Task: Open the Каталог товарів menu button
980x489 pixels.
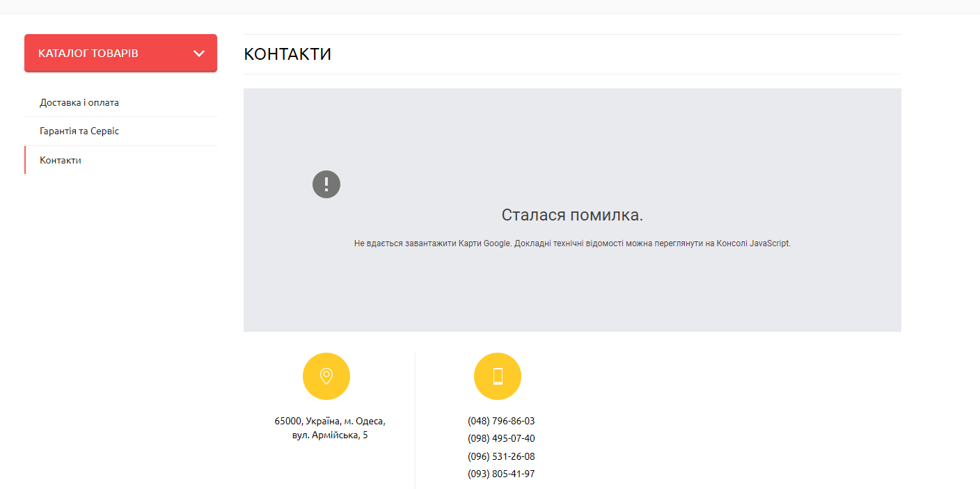Action: 104,54
